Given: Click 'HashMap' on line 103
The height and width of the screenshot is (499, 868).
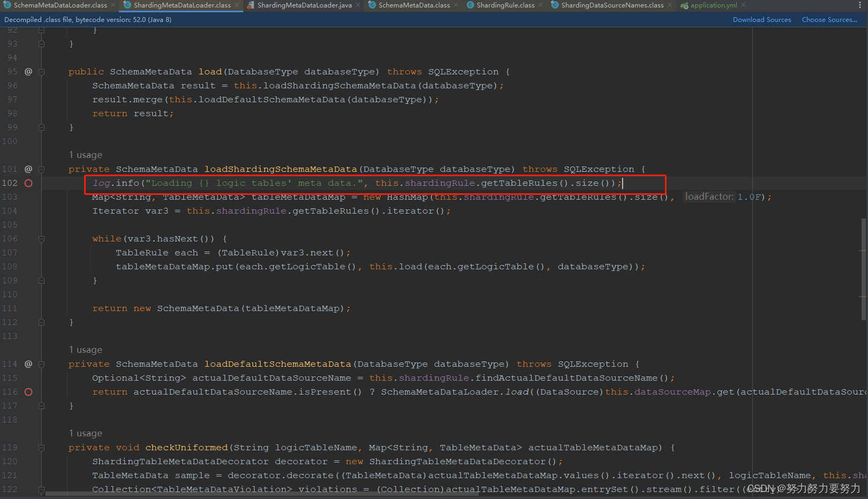Looking at the screenshot, I should coord(407,197).
